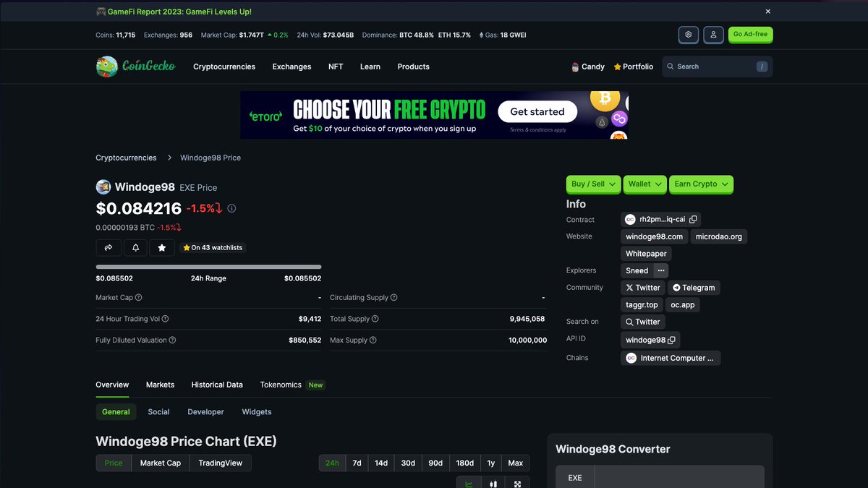Open the X Twitter community link

click(642, 288)
